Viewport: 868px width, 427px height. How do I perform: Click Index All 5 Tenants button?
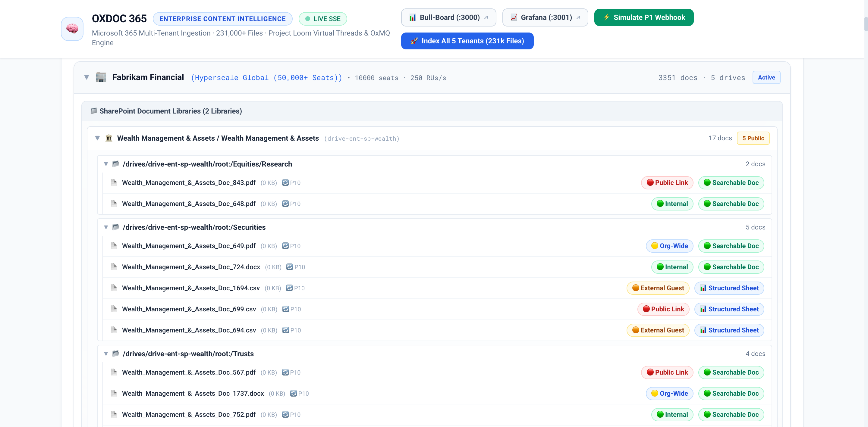point(467,41)
